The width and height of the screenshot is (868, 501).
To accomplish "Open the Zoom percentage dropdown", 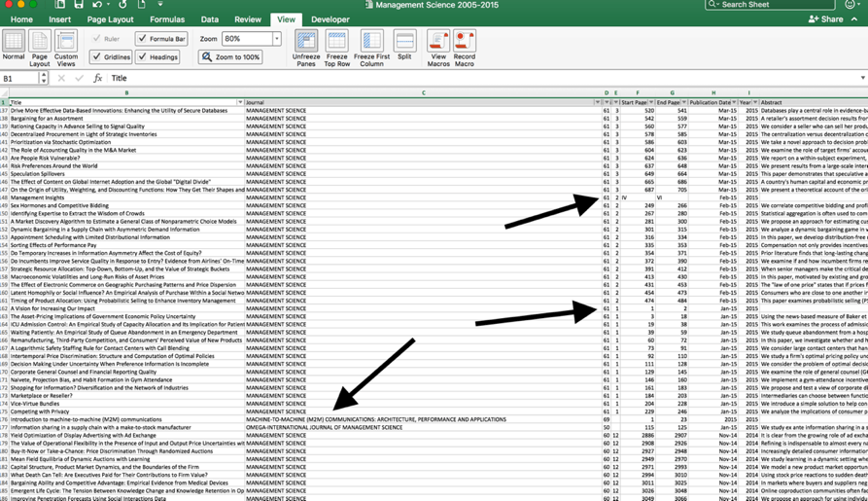I will point(276,39).
